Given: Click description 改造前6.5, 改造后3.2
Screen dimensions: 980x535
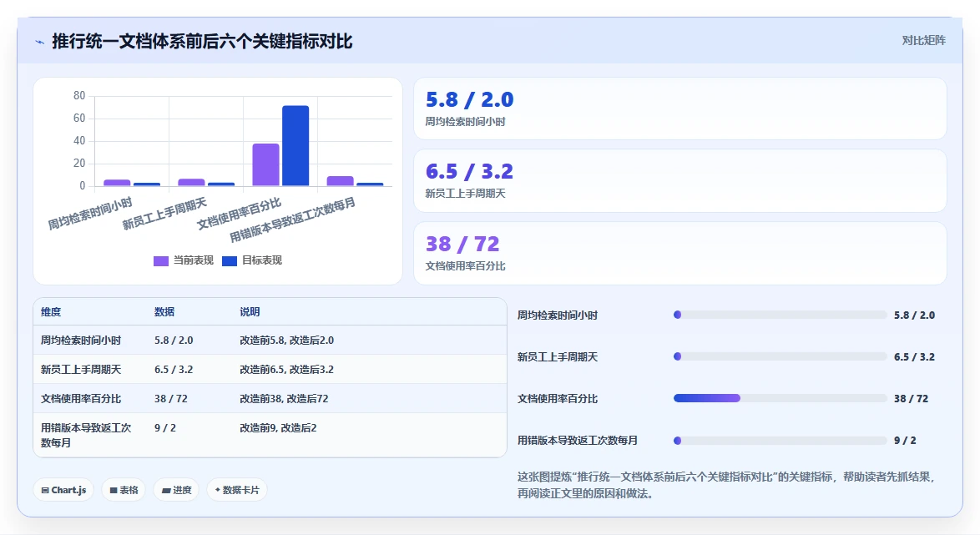Looking at the screenshot, I should click(287, 370).
